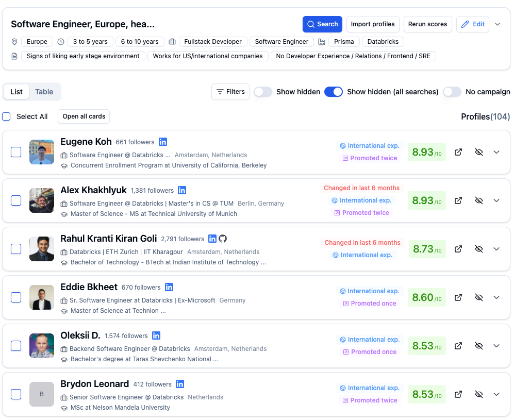This screenshot has width=514, height=420.
Task: Open Alex Khakhlyuk's profile in new tab
Action: pos(458,200)
